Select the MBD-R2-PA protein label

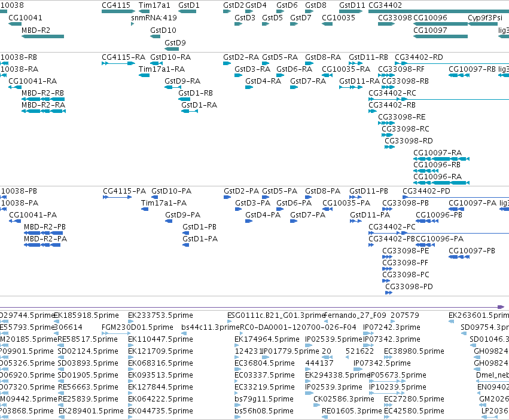pos(45,239)
